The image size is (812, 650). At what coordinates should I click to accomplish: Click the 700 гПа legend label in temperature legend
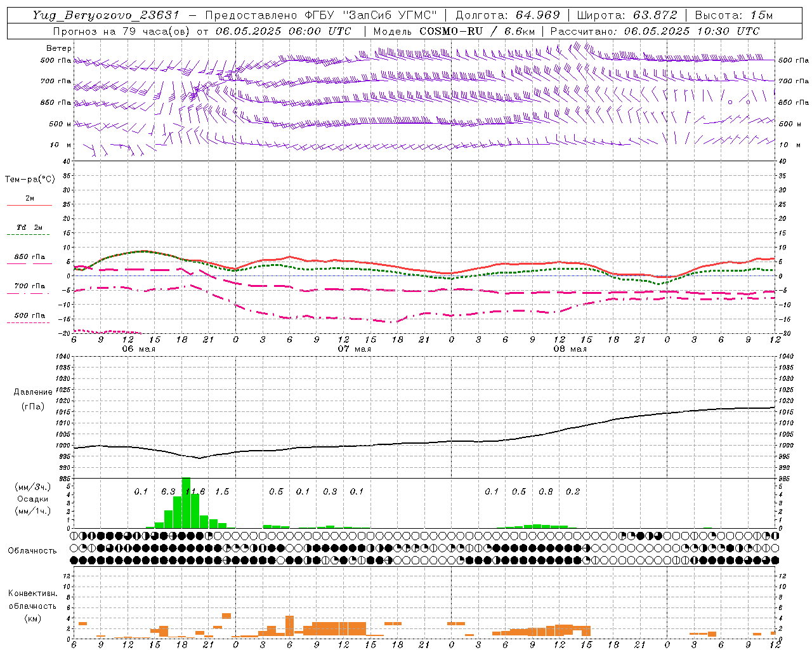click(30, 286)
